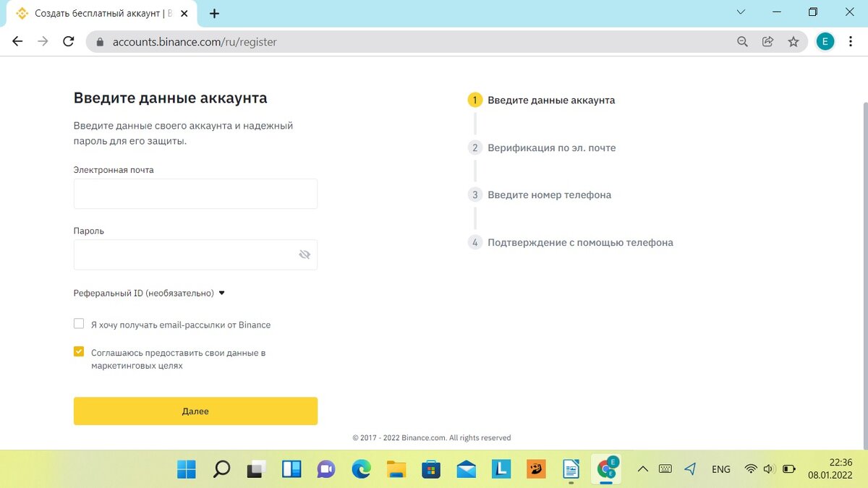
Task: Open the Teams Chat taskbar icon
Action: [326, 469]
